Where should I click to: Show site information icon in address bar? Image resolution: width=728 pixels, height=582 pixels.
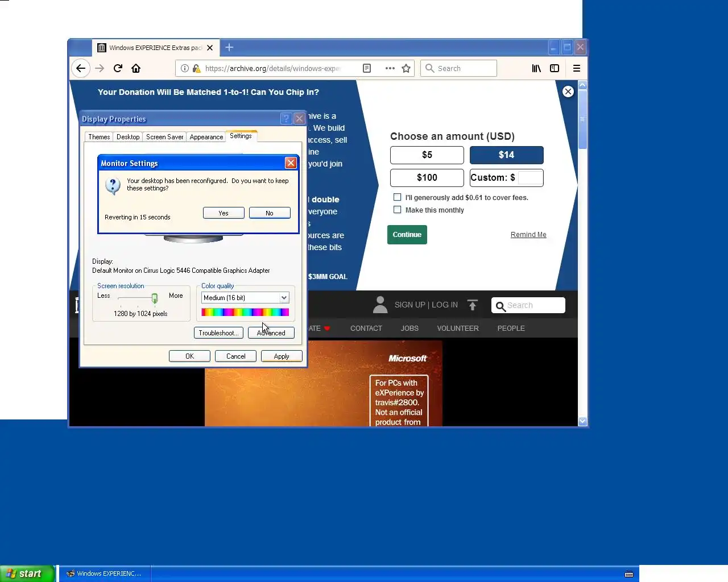click(x=185, y=68)
